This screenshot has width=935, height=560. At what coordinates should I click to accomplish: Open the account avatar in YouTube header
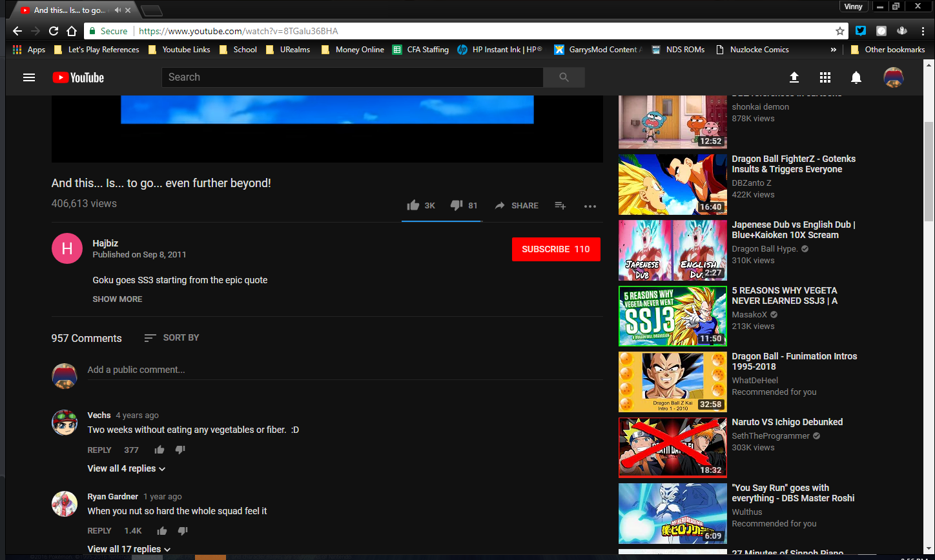point(894,77)
